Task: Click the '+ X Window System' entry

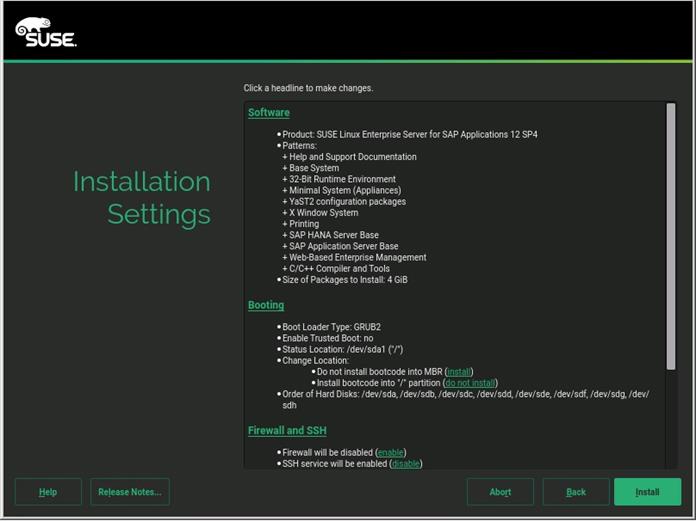Action: coord(320,213)
